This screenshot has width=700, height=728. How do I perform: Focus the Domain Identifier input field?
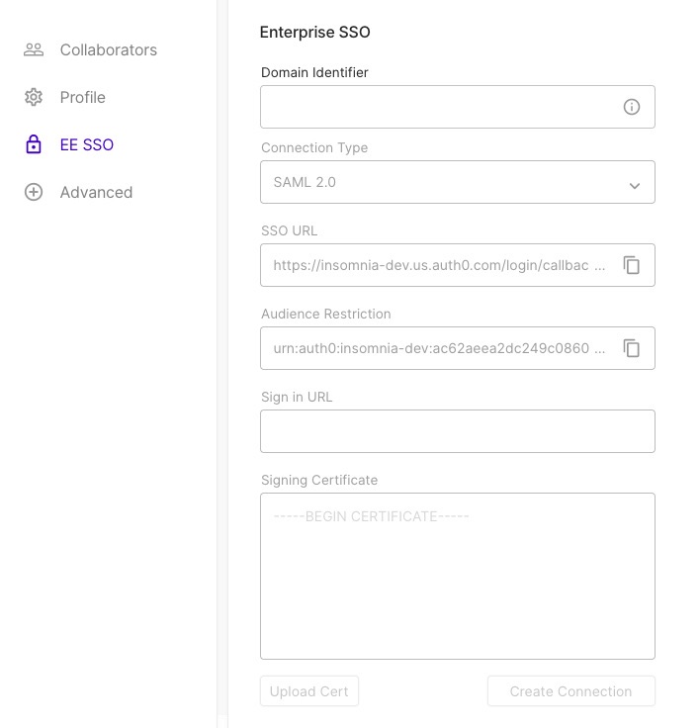[457, 107]
